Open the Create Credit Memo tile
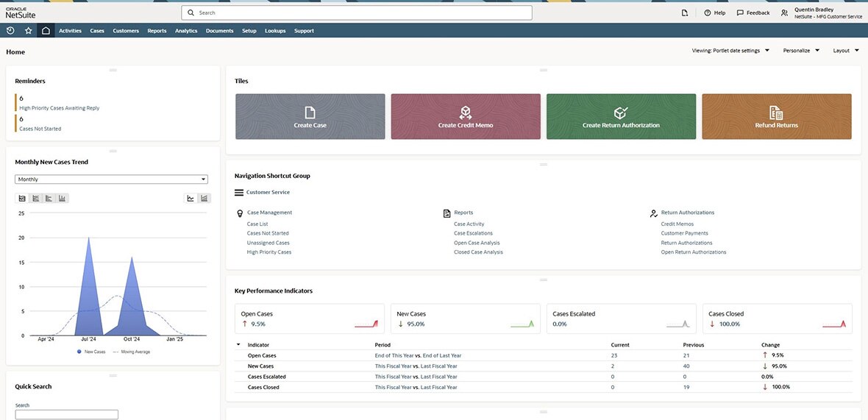 coord(466,116)
